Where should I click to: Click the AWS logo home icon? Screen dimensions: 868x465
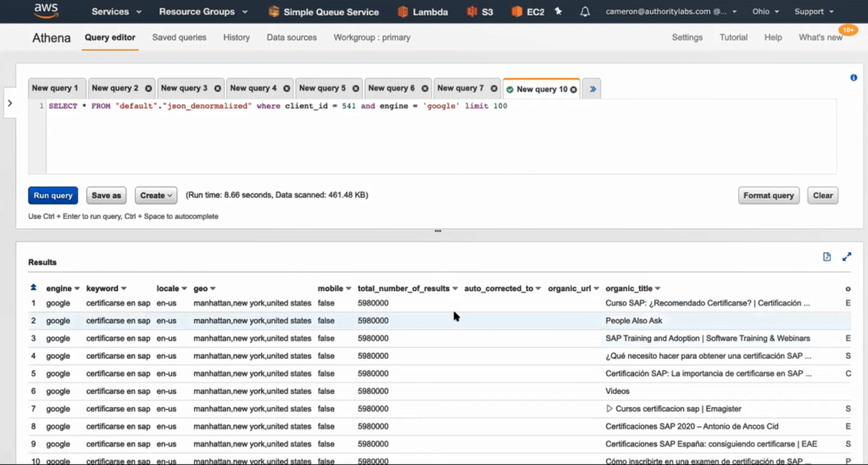point(46,11)
